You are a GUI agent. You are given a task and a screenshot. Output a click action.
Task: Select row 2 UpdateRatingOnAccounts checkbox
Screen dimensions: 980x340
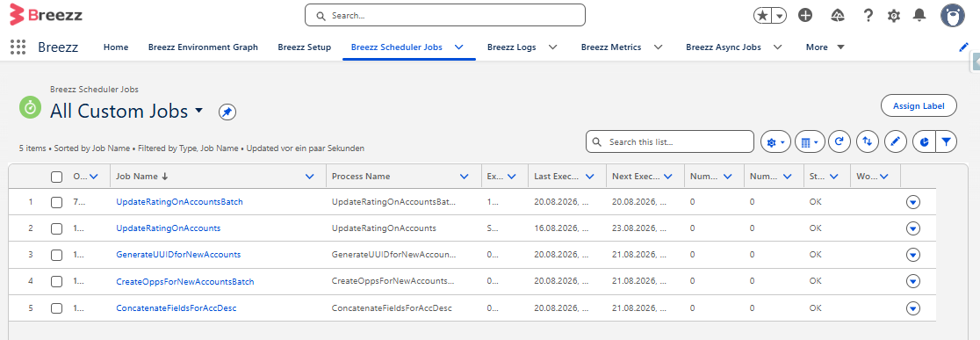tap(57, 228)
